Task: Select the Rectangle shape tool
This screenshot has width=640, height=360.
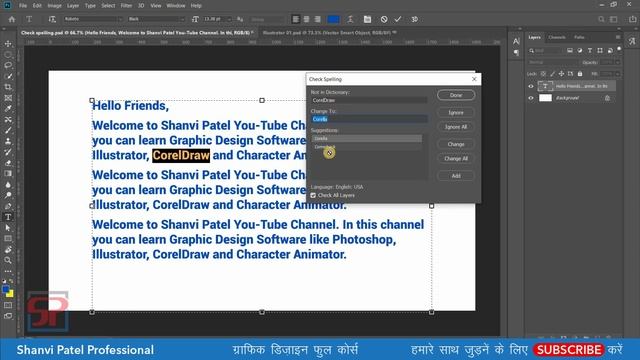Action: pos(8,238)
